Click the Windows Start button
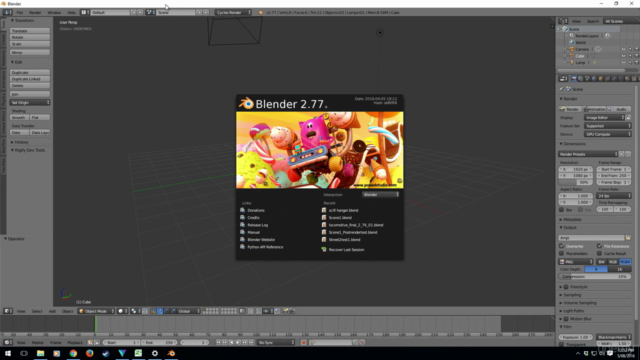Viewport: 640px width, 360px height. [8, 353]
